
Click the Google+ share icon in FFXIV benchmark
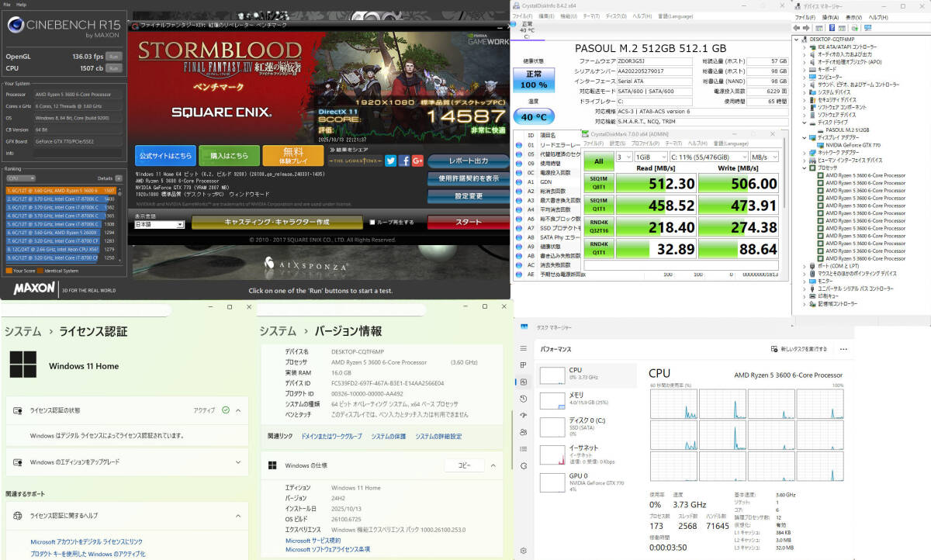point(417,161)
